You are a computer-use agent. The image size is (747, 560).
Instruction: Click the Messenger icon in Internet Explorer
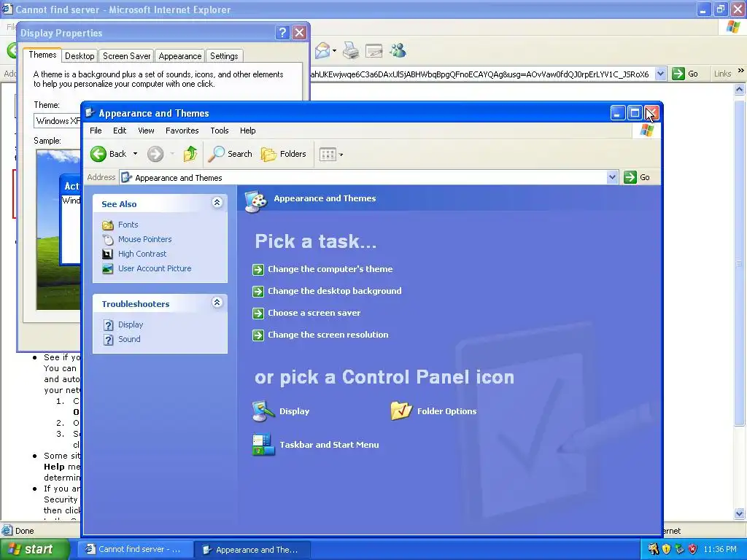coord(398,50)
